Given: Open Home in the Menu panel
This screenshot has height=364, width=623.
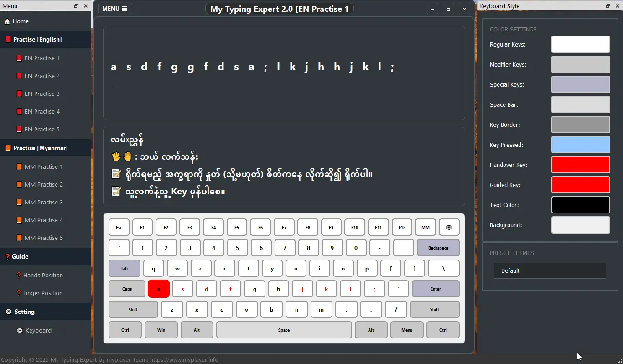Looking at the screenshot, I should click(x=46, y=21).
